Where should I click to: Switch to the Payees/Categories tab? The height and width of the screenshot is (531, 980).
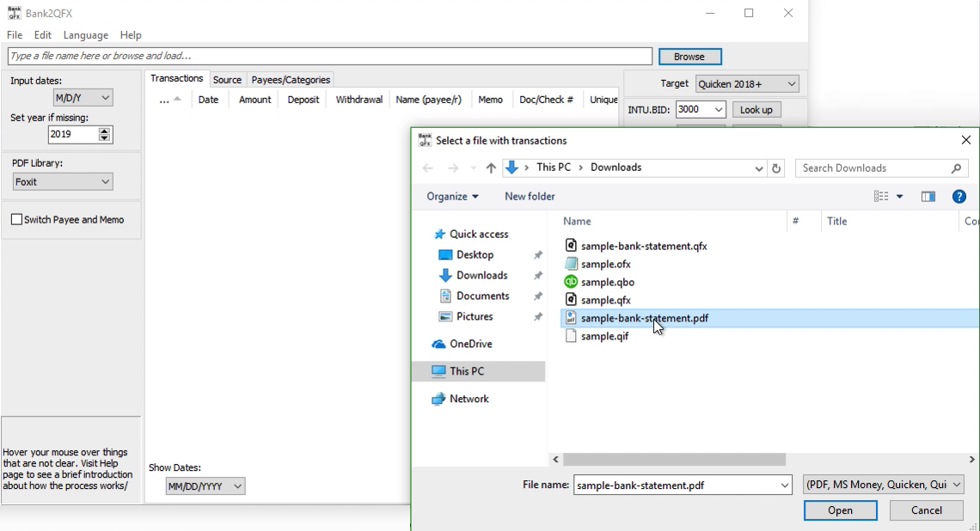click(291, 80)
